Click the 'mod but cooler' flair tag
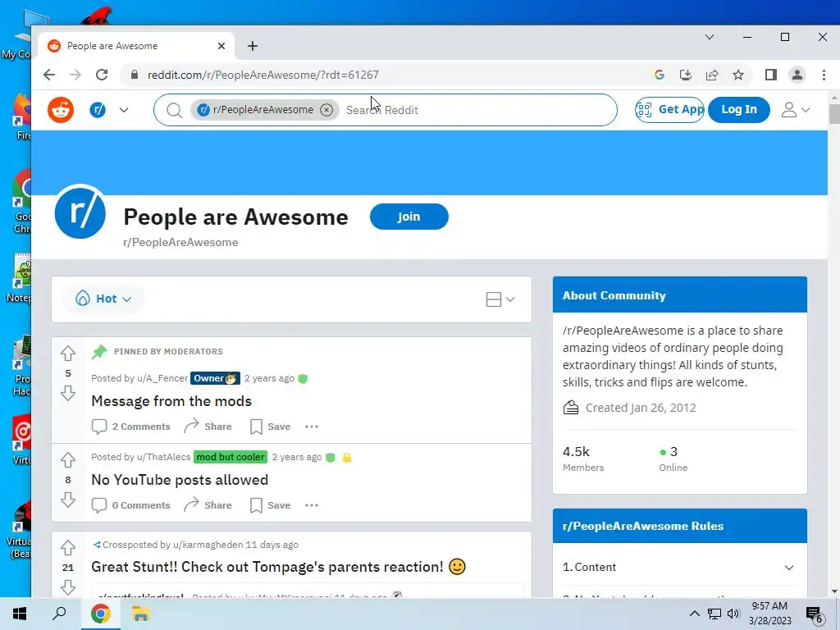 (231, 457)
